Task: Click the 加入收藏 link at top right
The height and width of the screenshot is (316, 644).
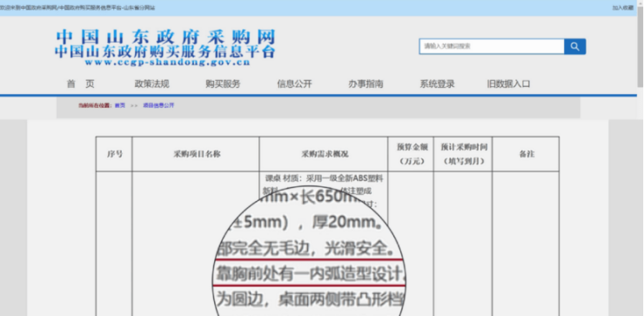Action: click(x=623, y=8)
